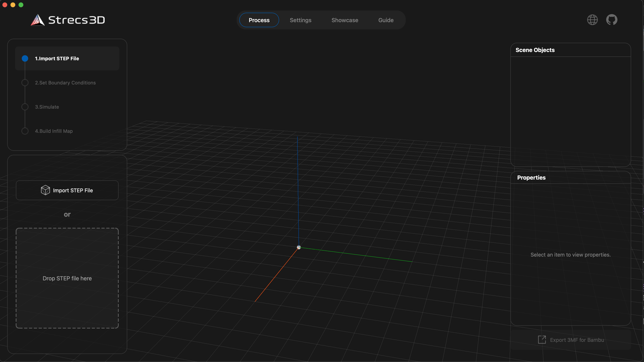Screen dimensions: 644x362
Task: Select step 4 Build Infill Map circle
Action: [25, 131]
